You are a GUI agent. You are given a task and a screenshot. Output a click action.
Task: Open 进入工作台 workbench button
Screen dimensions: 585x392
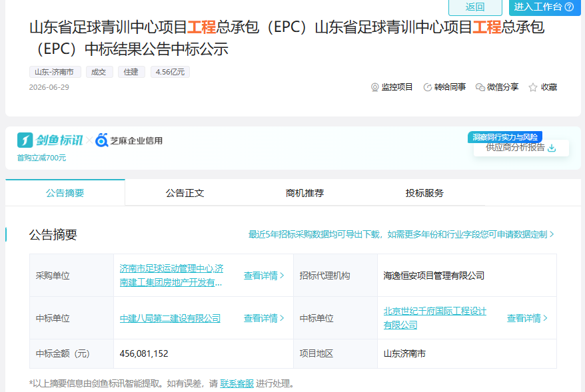point(545,7)
